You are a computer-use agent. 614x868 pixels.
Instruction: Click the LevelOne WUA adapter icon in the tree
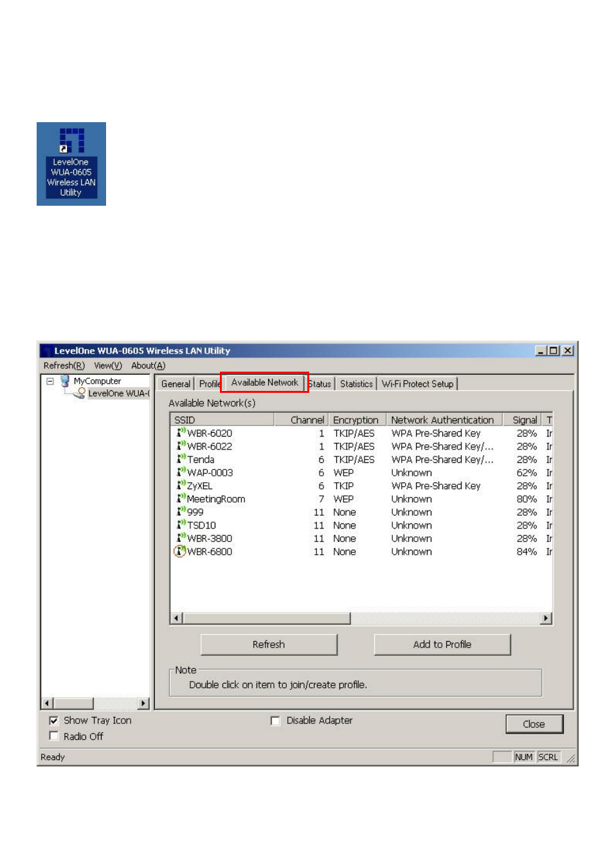pyautogui.click(x=79, y=393)
